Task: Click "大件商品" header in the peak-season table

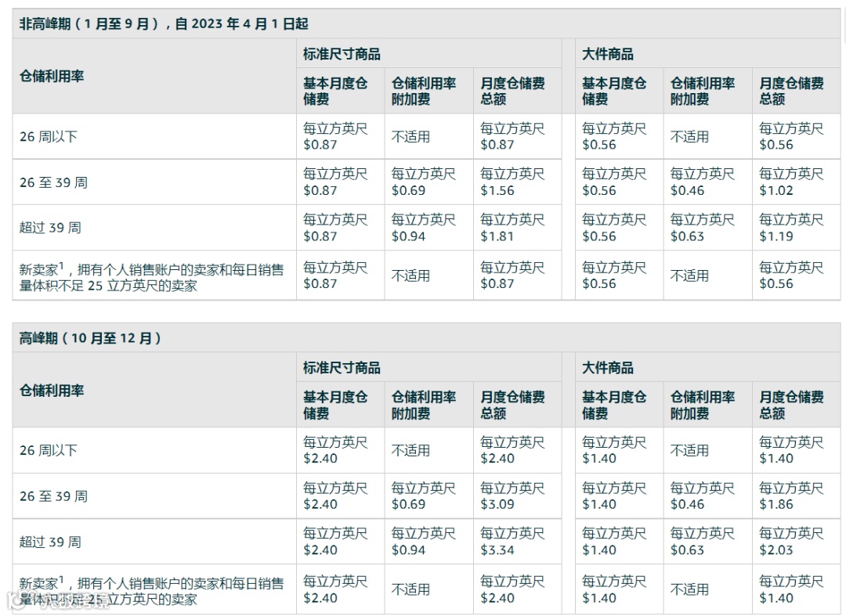Action: click(608, 368)
